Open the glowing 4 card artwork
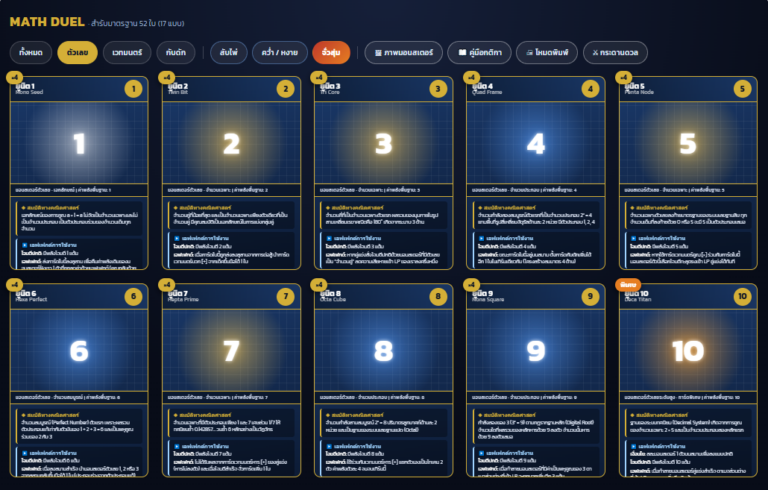Image resolution: width=768 pixels, height=490 pixels. 536,143
